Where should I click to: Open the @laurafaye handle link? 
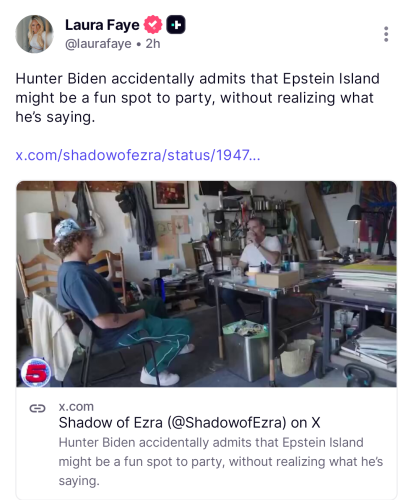pyautogui.click(x=98, y=44)
